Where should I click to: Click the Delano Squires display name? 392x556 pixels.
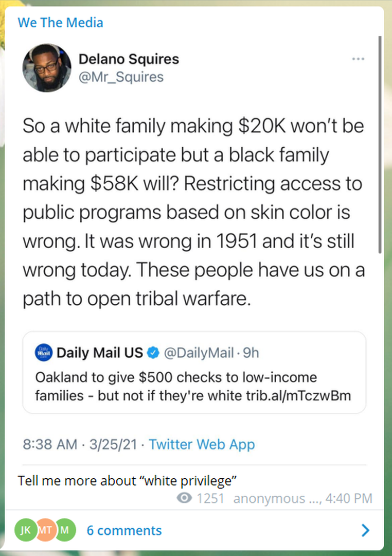point(129,59)
